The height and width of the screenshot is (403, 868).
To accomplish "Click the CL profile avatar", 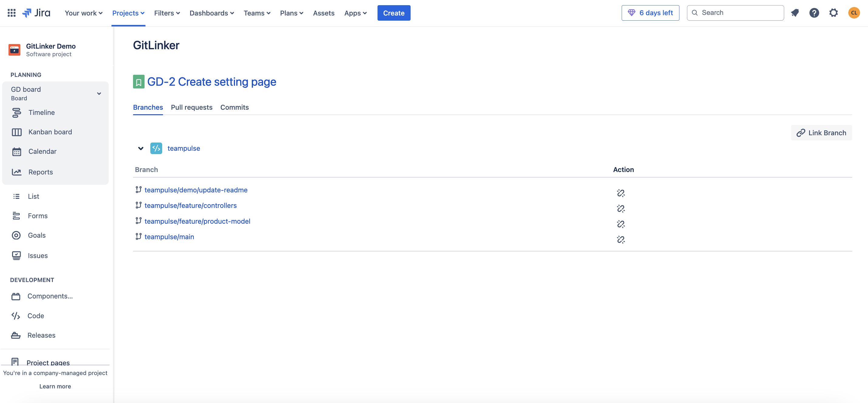I will (x=853, y=13).
